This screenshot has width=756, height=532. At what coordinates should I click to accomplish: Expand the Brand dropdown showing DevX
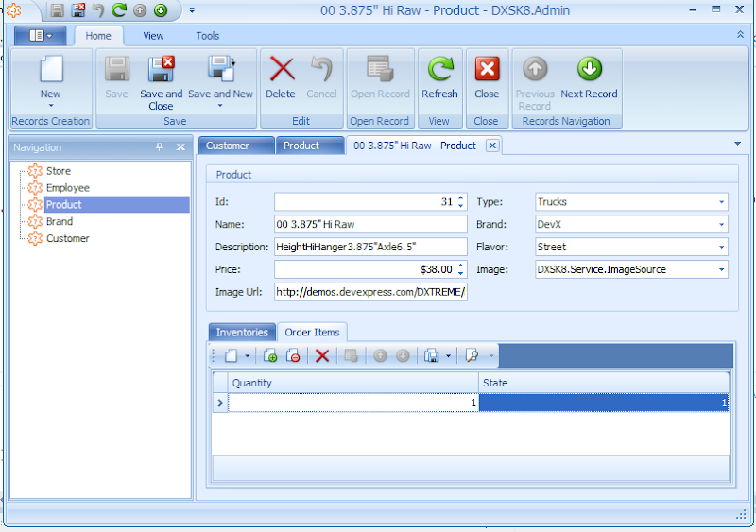point(721,225)
